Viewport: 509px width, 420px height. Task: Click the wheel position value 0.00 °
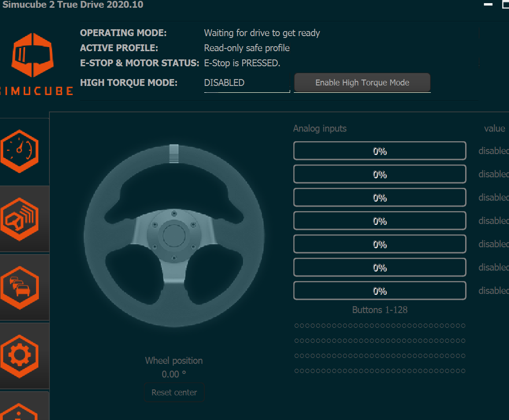(x=174, y=374)
